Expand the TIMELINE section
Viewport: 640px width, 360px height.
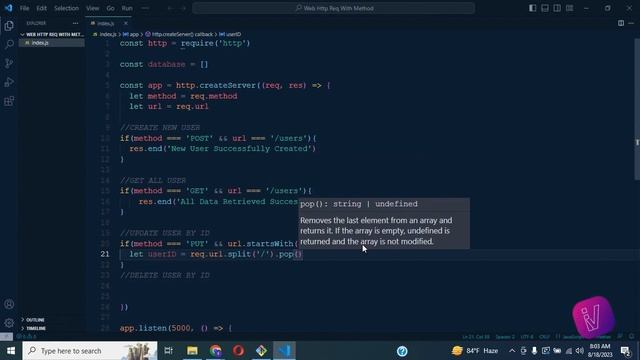coord(36,328)
